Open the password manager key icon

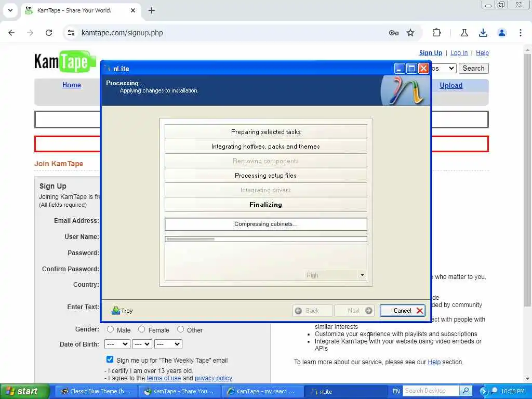[394, 33]
